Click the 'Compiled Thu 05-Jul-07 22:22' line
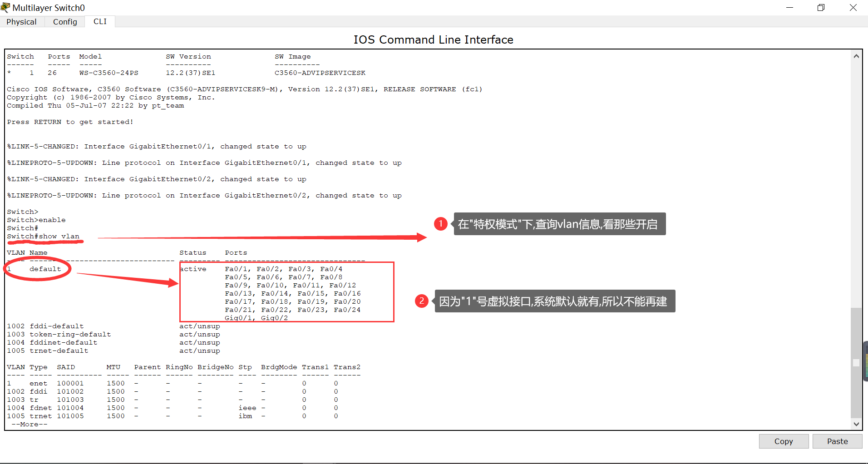868x464 pixels. [x=95, y=106]
